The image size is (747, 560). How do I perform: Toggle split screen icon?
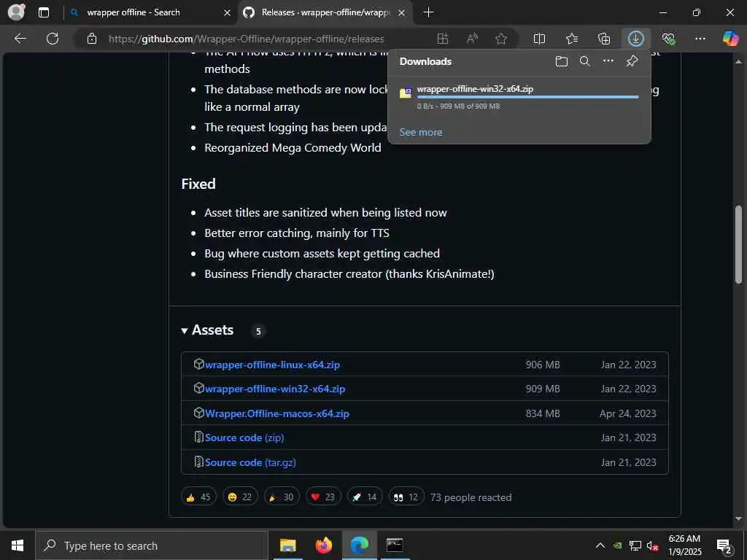coord(539,39)
